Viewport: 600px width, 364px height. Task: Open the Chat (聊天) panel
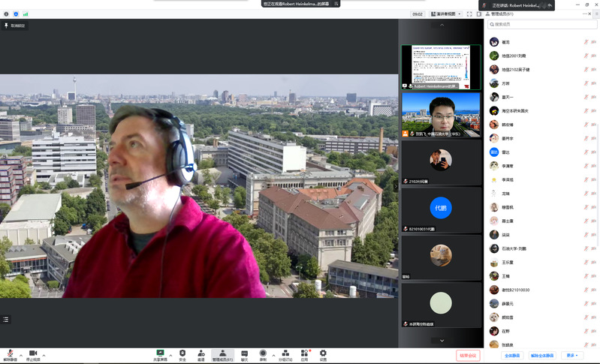244,353
